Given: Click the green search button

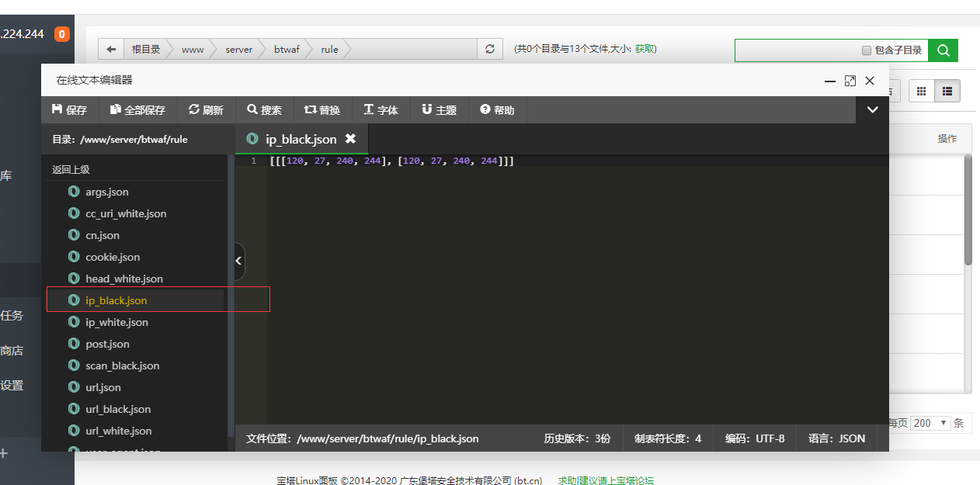Looking at the screenshot, I should (x=943, y=50).
